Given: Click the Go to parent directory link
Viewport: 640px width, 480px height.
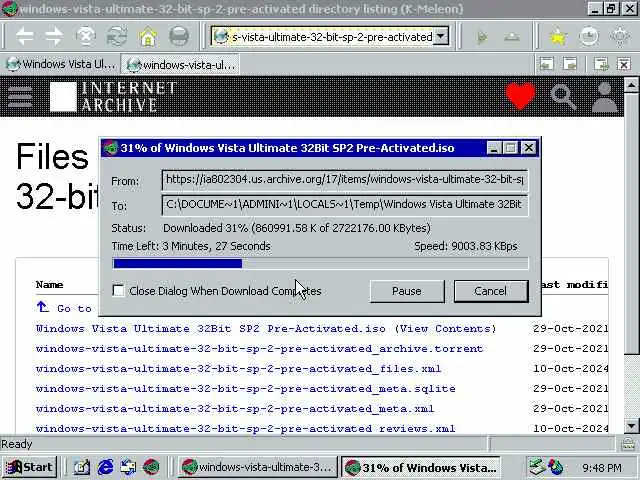Looking at the screenshot, I should (65, 308).
